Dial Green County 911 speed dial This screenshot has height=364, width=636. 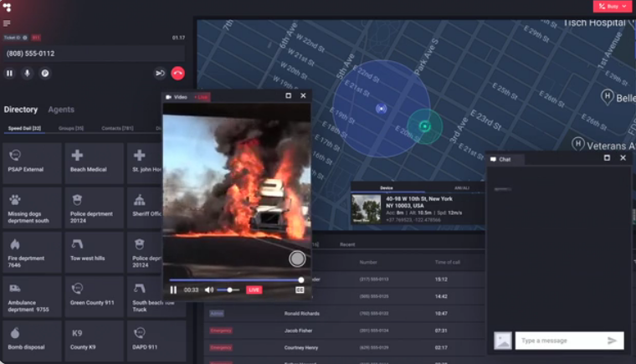tap(94, 296)
